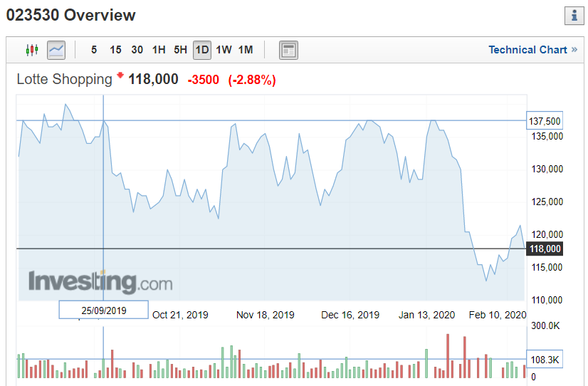588x386 pixels.
Task: Click the 118,000 current price value
Action: click(153, 80)
